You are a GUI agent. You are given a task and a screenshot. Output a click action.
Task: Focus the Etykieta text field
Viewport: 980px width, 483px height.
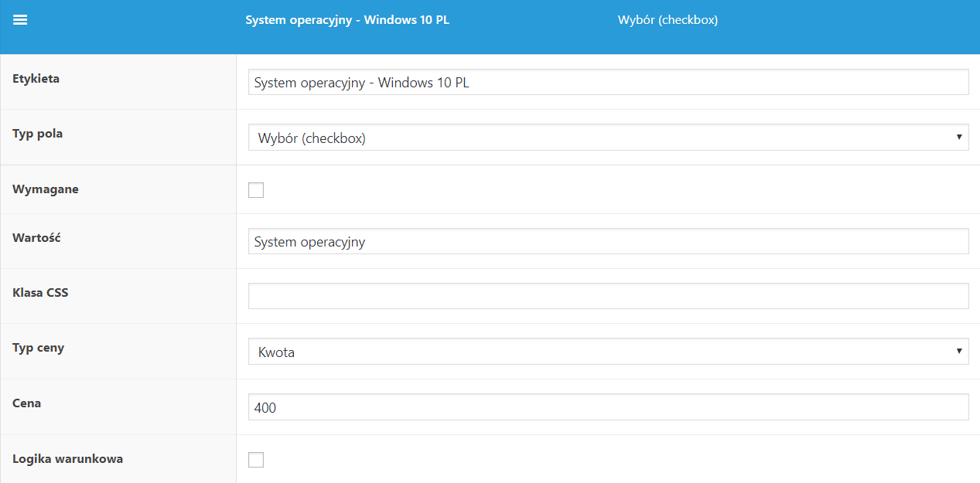(608, 83)
